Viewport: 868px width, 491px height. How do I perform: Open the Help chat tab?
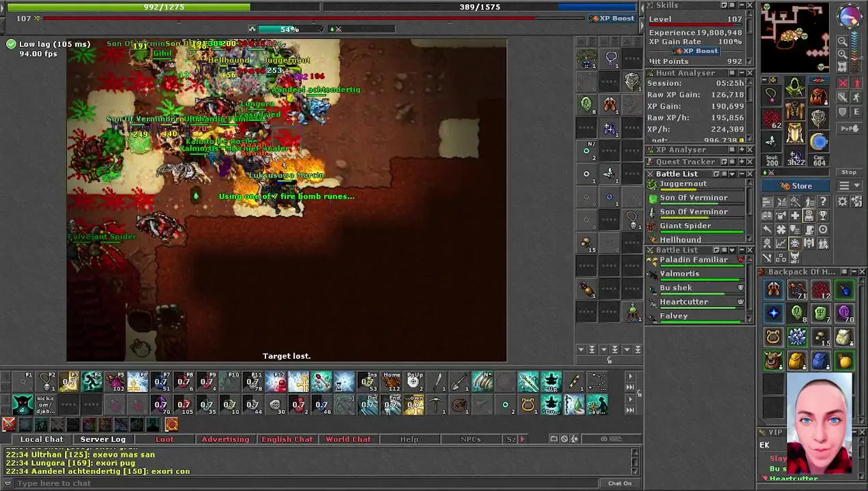point(409,439)
